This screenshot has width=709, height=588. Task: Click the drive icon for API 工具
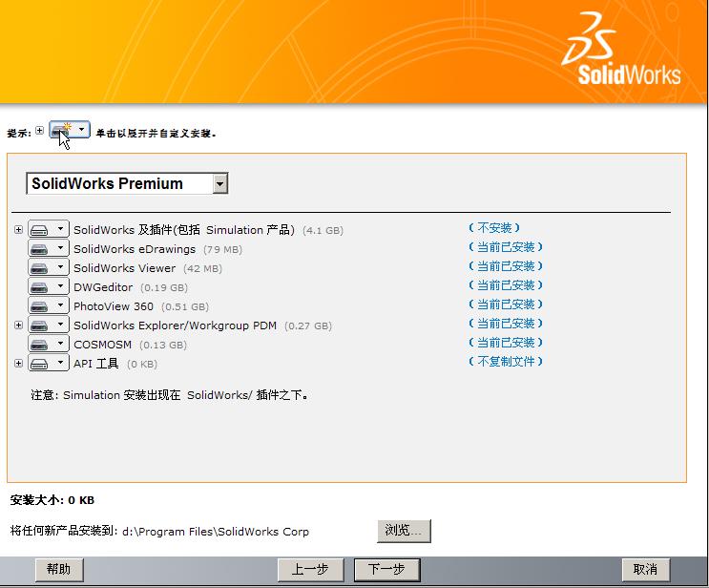[x=39, y=364]
